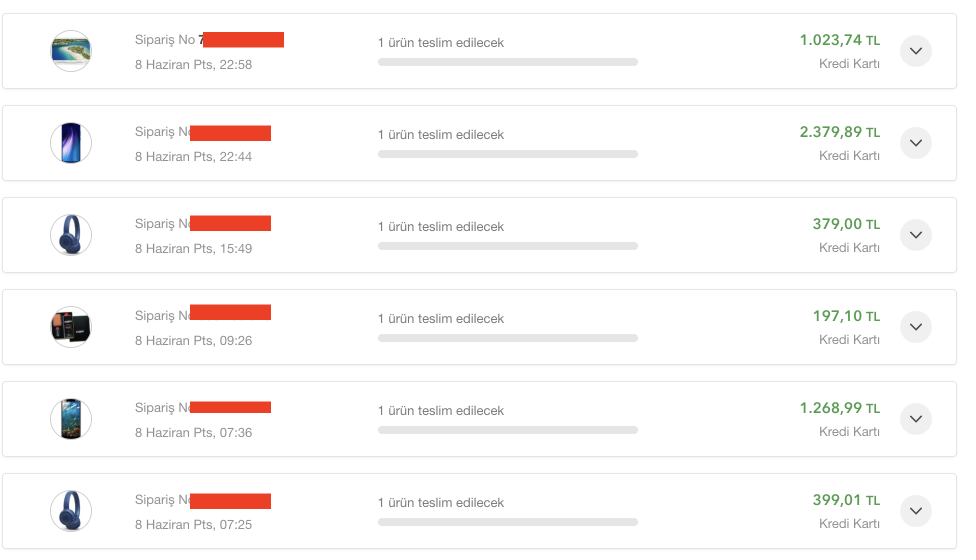The width and height of the screenshot is (976, 560).
Task: Click the date '8 Haziran Pts, 07:36'
Action: (x=193, y=432)
